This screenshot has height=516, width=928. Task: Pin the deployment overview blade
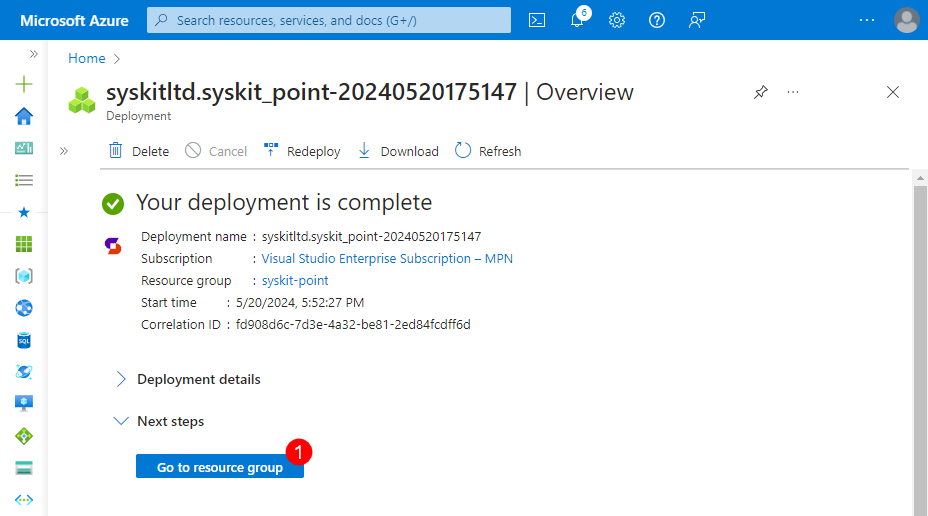point(761,92)
